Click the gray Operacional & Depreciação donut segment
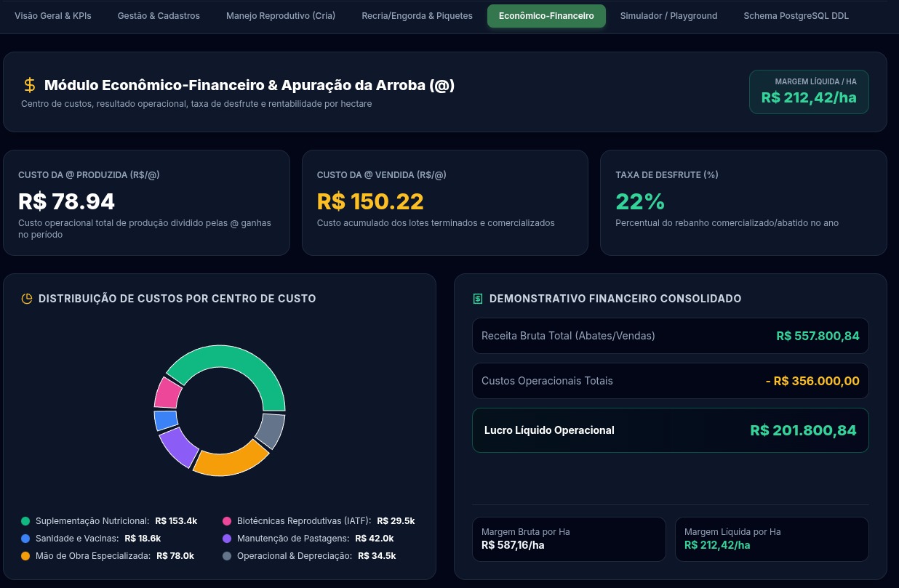Screen dimensions: 899x588 tap(270, 431)
